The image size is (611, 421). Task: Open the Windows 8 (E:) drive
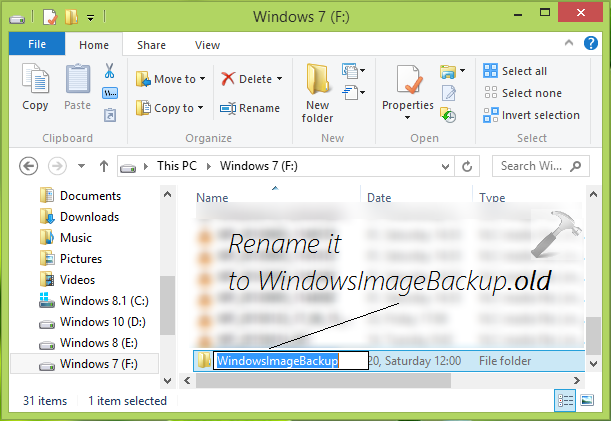(x=88, y=343)
